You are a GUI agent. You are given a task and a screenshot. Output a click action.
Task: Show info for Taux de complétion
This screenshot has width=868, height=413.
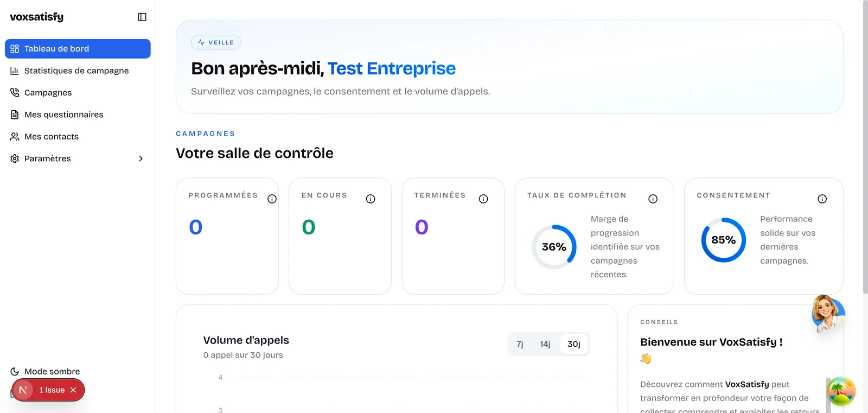(x=653, y=199)
